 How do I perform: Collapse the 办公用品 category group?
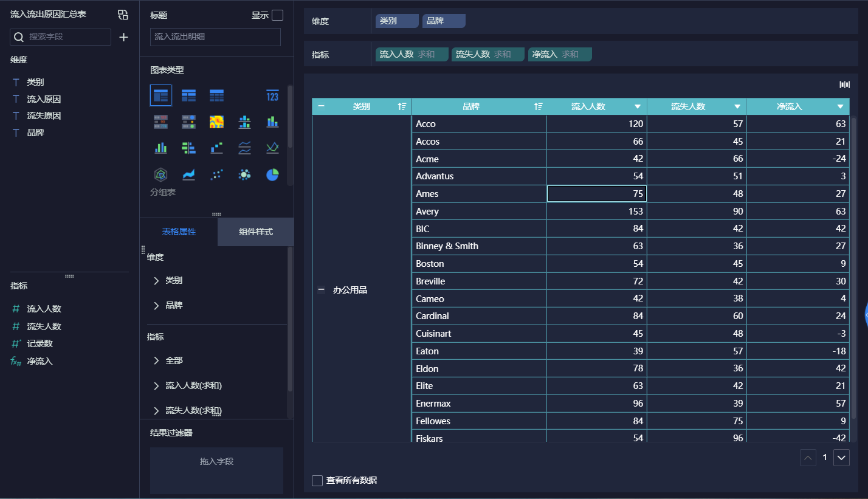click(x=321, y=290)
